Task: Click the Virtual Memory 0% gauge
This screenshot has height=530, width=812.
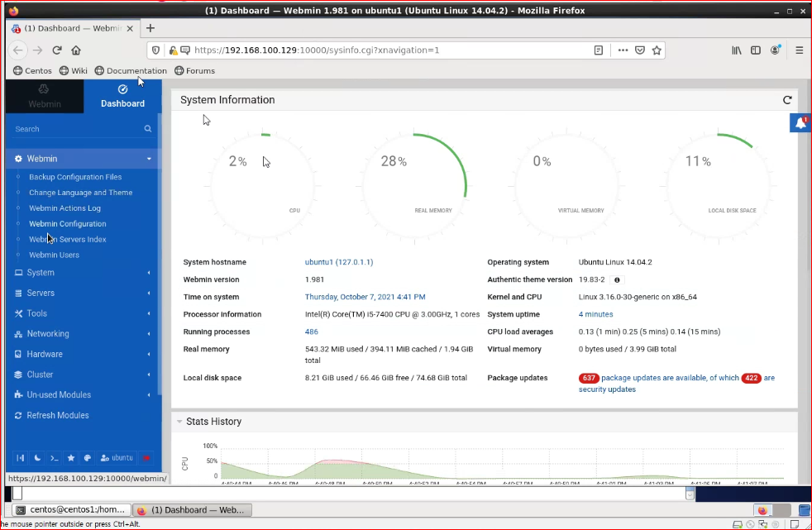Action: [566, 185]
